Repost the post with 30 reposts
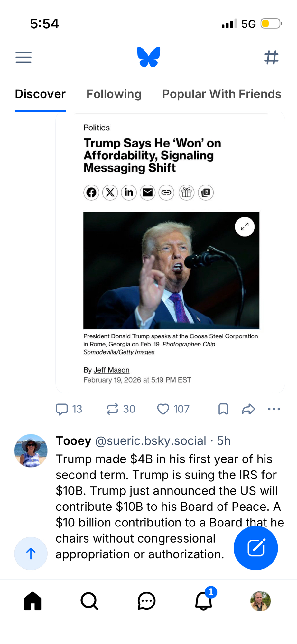The height and width of the screenshot is (644, 297). (113, 409)
